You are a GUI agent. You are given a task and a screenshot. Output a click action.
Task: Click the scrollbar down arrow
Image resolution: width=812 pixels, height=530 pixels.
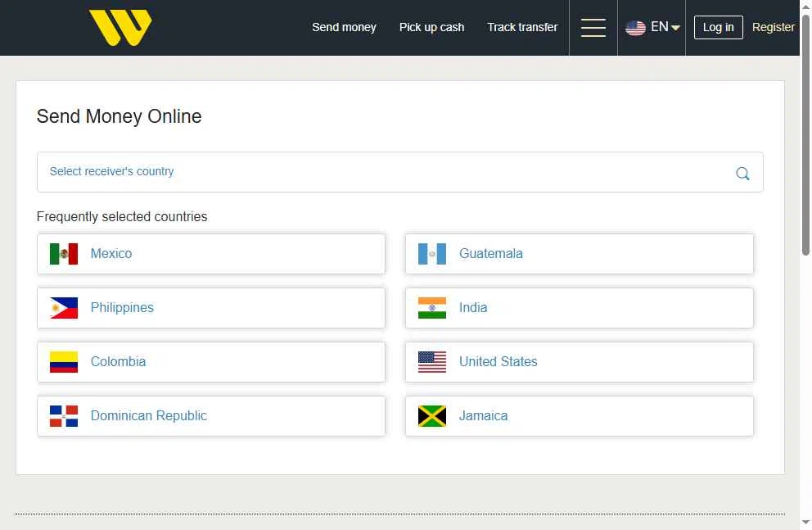[x=805, y=523]
